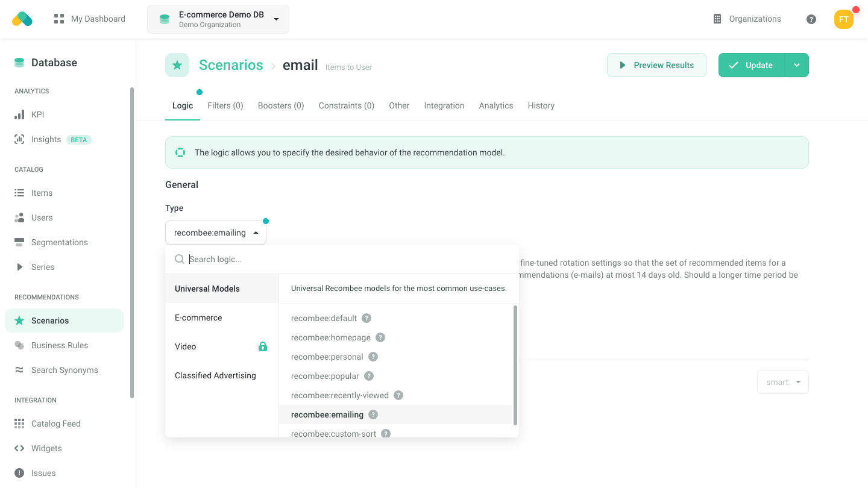The height and width of the screenshot is (488, 868).
Task: Click help icon next to recombee:recently-viewed
Action: pyautogui.click(x=398, y=395)
